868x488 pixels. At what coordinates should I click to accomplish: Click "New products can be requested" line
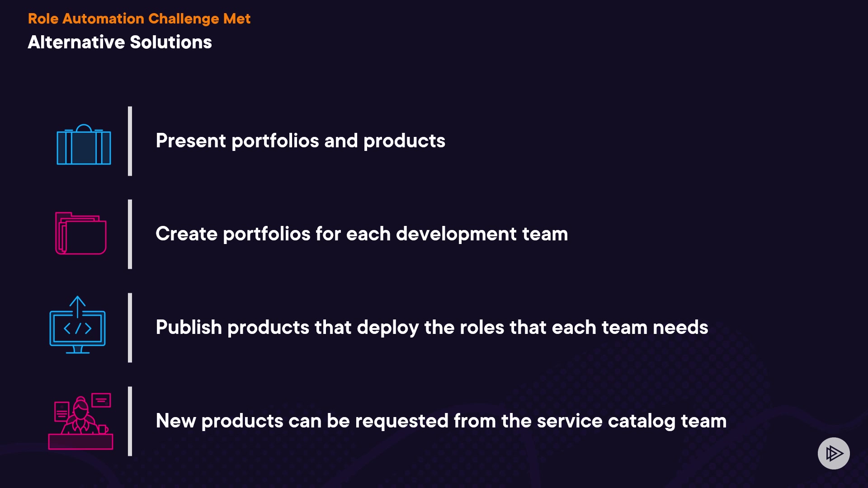pos(441,421)
